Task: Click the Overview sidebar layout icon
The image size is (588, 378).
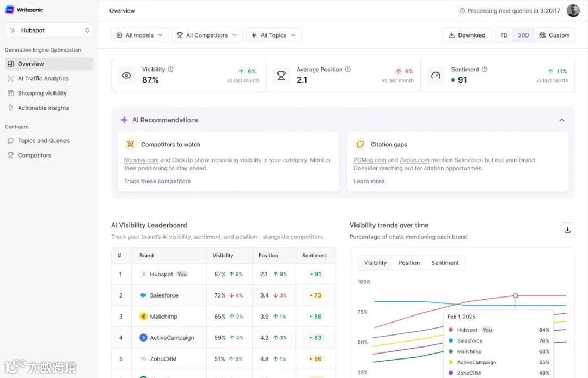Action: 10,64
